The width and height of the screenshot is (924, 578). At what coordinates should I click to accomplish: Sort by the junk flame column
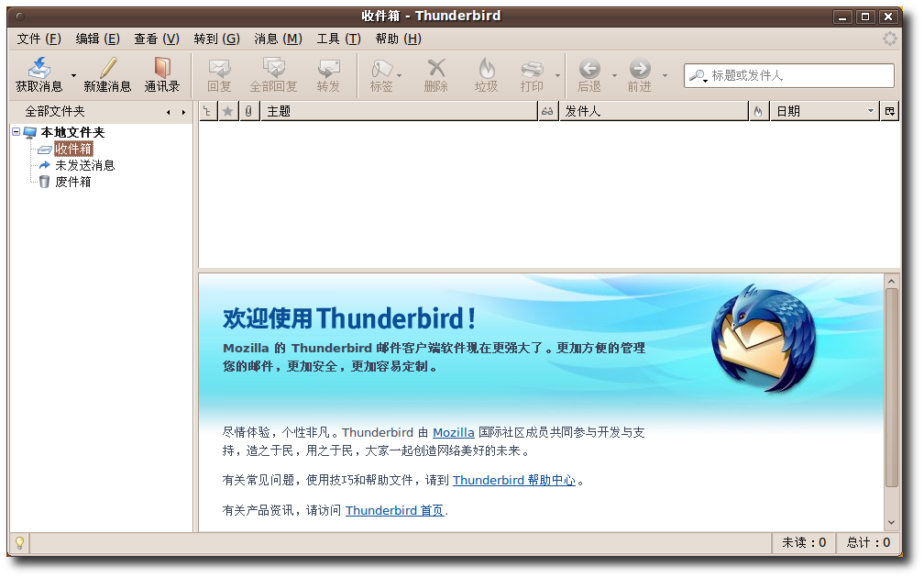click(x=759, y=111)
